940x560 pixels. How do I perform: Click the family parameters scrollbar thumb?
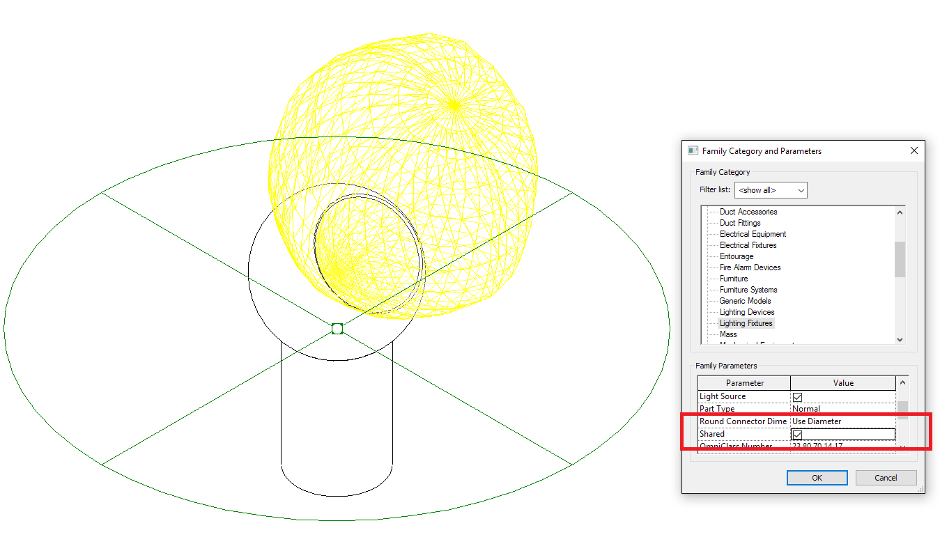pyautogui.click(x=902, y=410)
